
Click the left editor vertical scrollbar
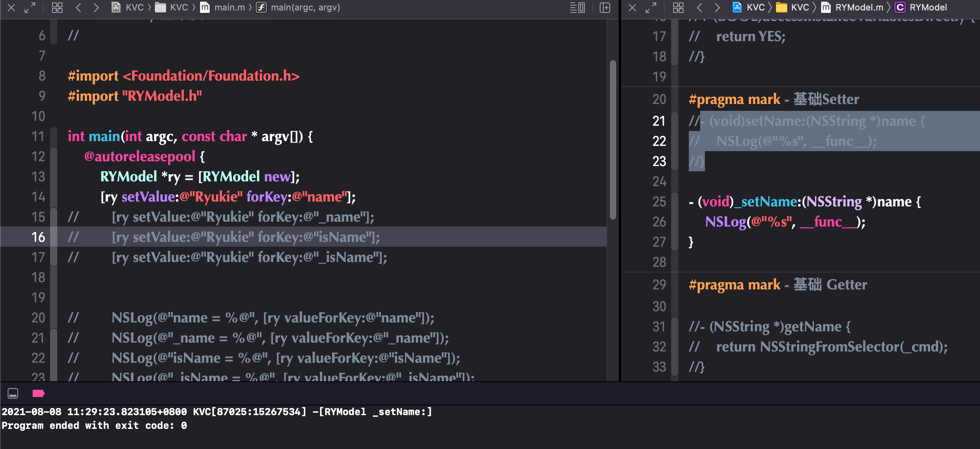pyautogui.click(x=613, y=139)
